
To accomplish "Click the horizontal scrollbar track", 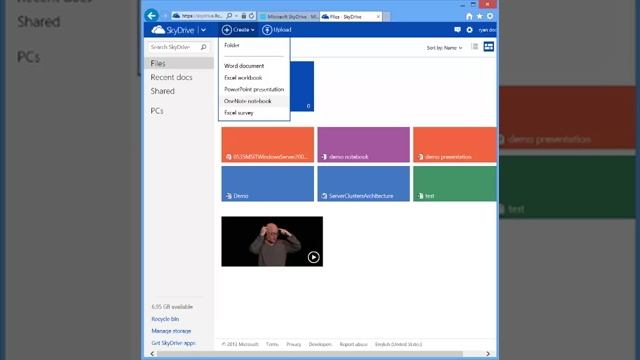I will tap(310, 354).
